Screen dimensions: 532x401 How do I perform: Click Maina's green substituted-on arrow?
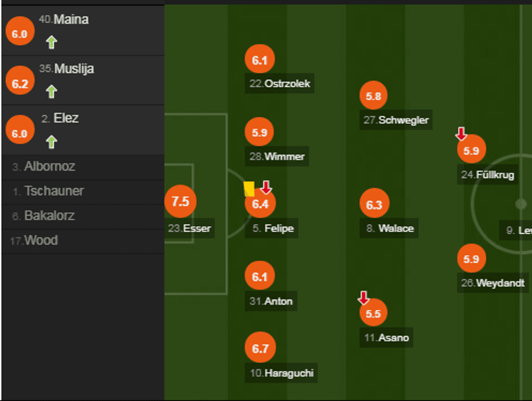click(52, 42)
